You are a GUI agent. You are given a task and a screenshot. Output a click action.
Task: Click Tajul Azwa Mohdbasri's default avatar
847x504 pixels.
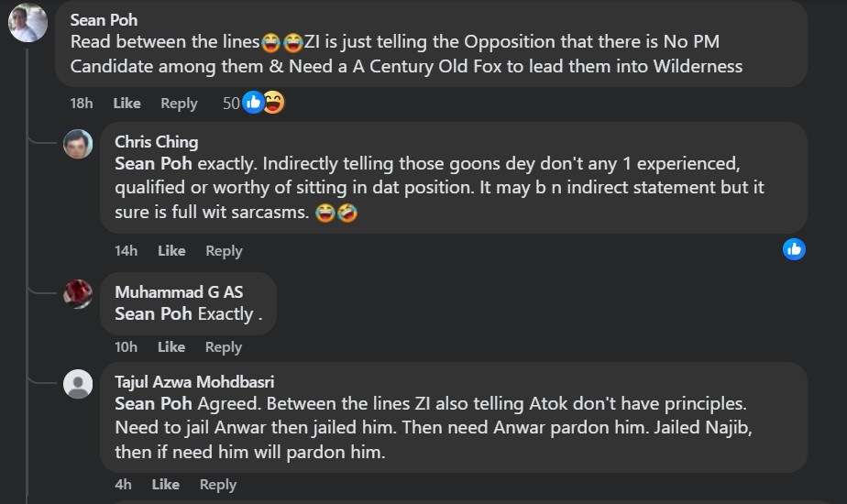(x=78, y=384)
